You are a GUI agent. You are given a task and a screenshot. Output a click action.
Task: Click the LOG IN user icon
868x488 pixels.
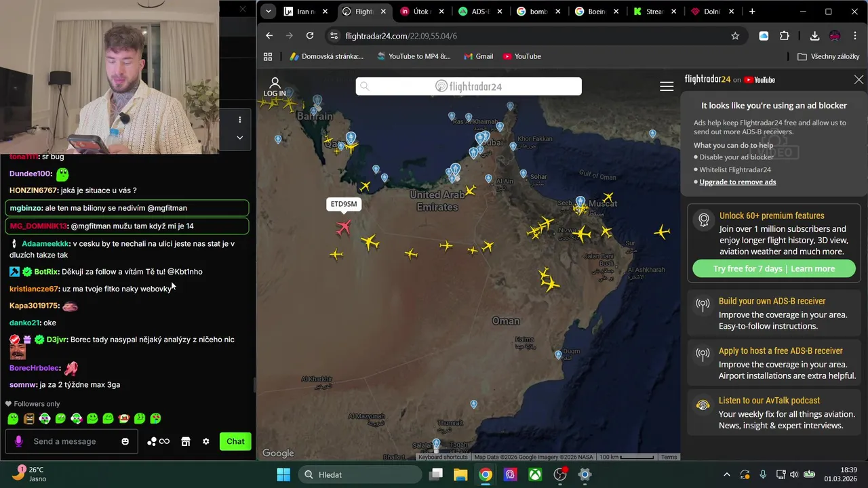275,87
